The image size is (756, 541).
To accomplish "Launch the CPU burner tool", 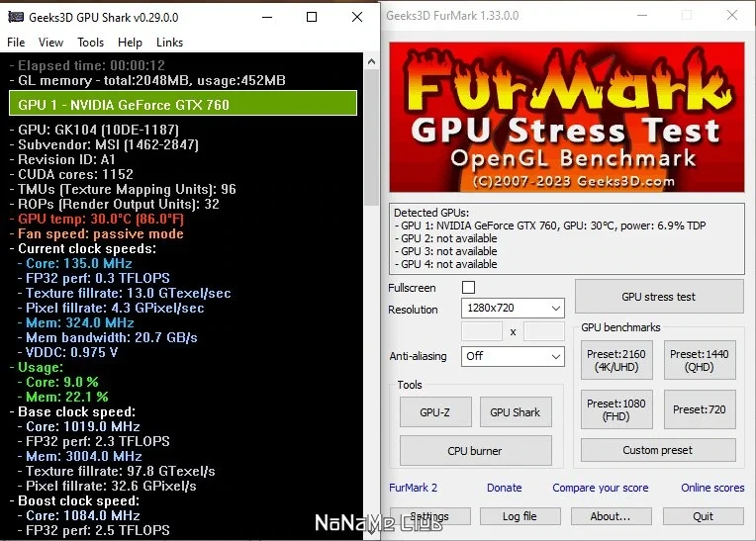I will [x=475, y=451].
